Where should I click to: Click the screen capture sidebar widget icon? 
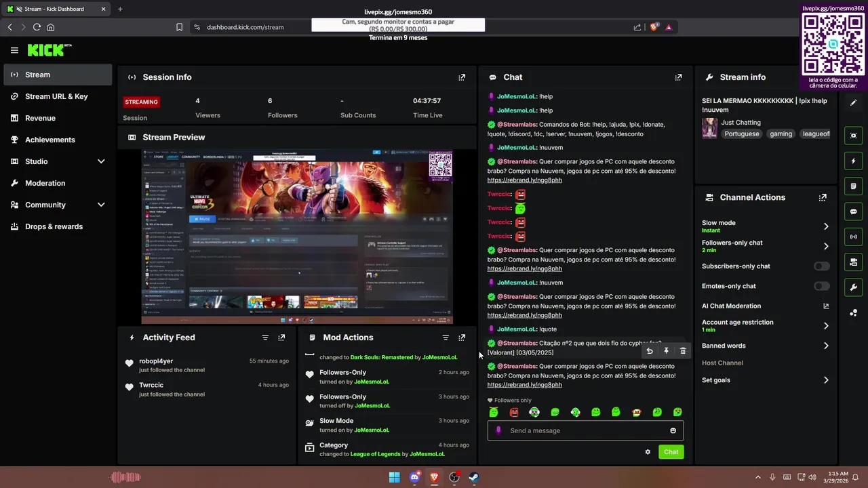(x=853, y=136)
